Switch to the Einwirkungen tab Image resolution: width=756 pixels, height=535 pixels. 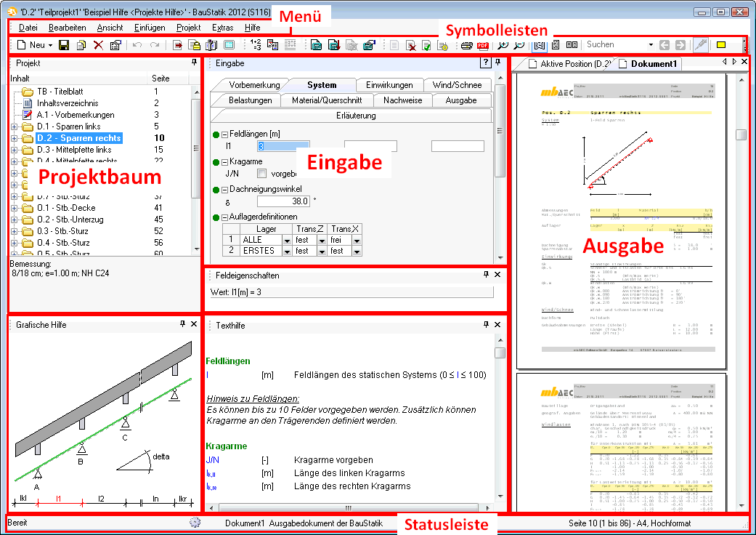[x=389, y=85]
